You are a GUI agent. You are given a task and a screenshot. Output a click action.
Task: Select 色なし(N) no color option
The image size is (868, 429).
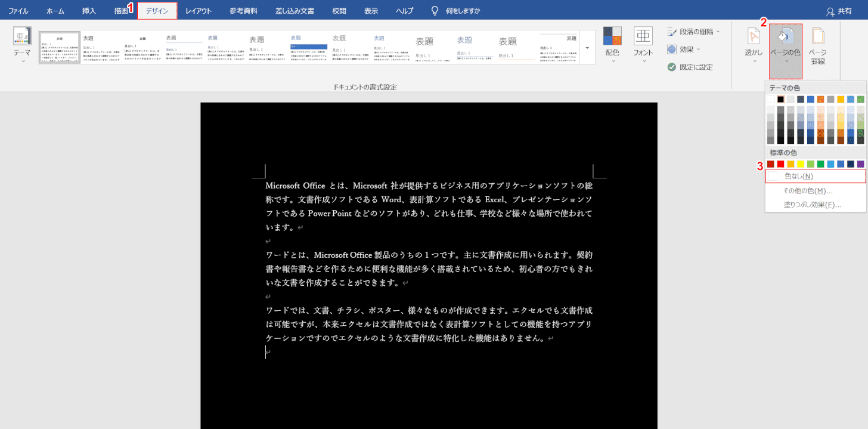tap(816, 176)
